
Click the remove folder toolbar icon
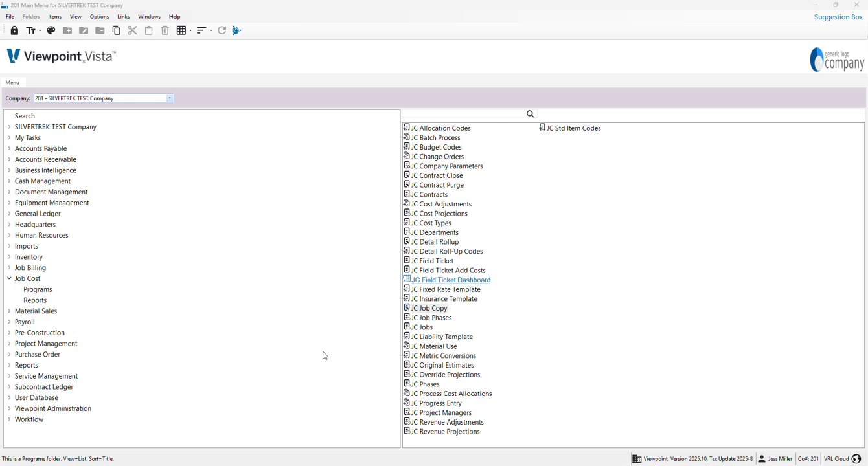click(100, 30)
